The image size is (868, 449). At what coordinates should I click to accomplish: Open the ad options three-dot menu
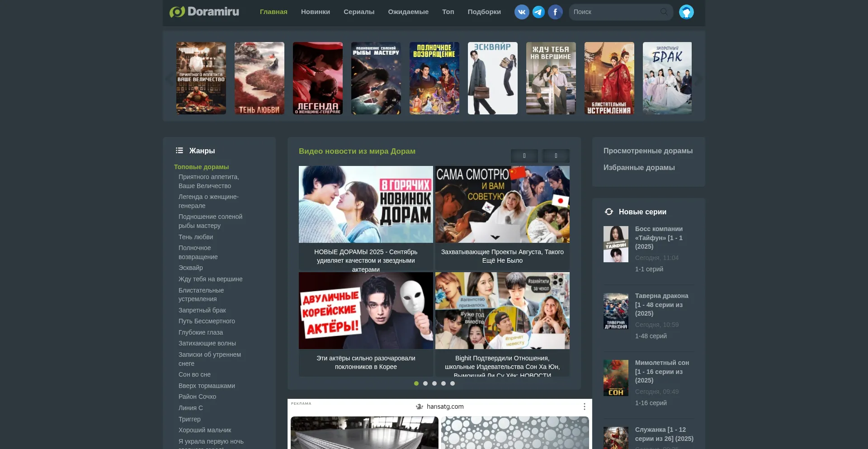(584, 406)
